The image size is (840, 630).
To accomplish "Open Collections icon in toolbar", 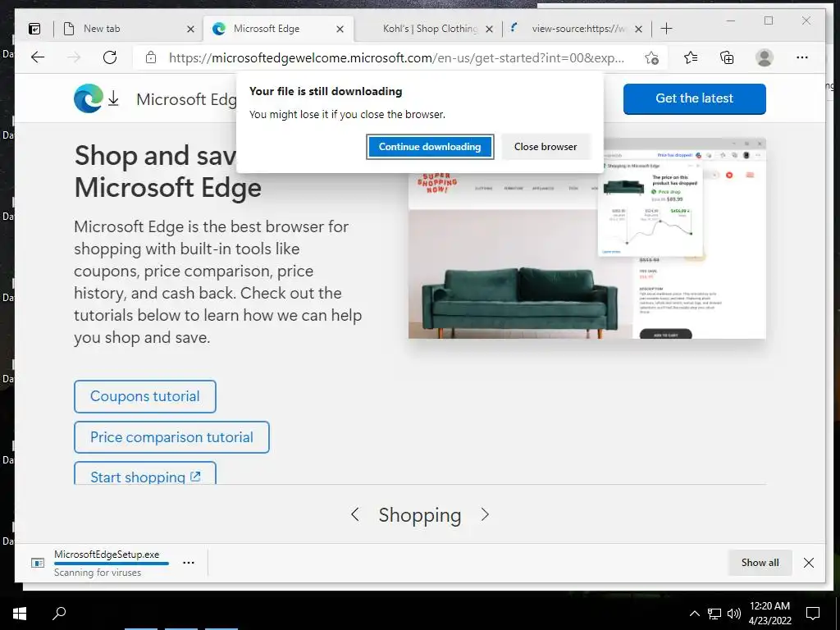I will click(x=727, y=57).
